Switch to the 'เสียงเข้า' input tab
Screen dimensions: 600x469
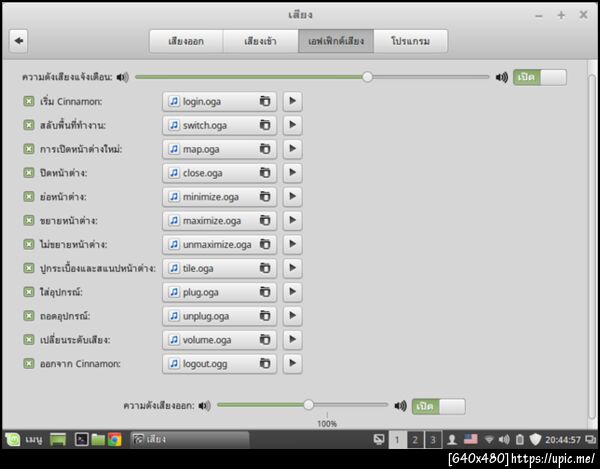pos(261,41)
